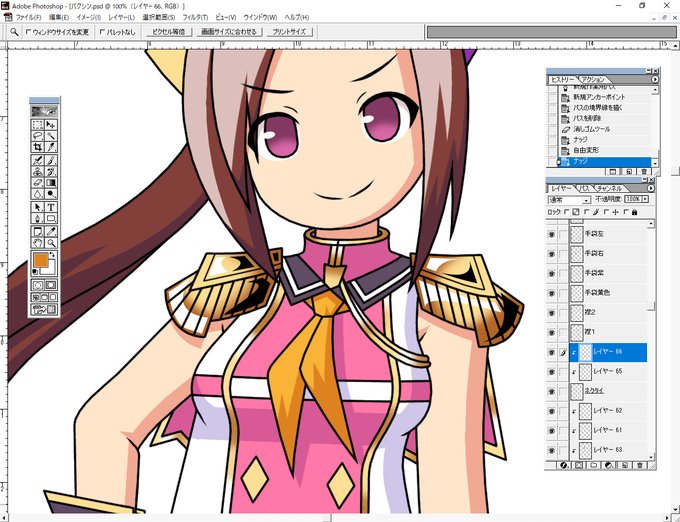The width and height of the screenshot is (680, 522).
Task: Select the Rectangular Marquee tool
Action: click(38, 125)
